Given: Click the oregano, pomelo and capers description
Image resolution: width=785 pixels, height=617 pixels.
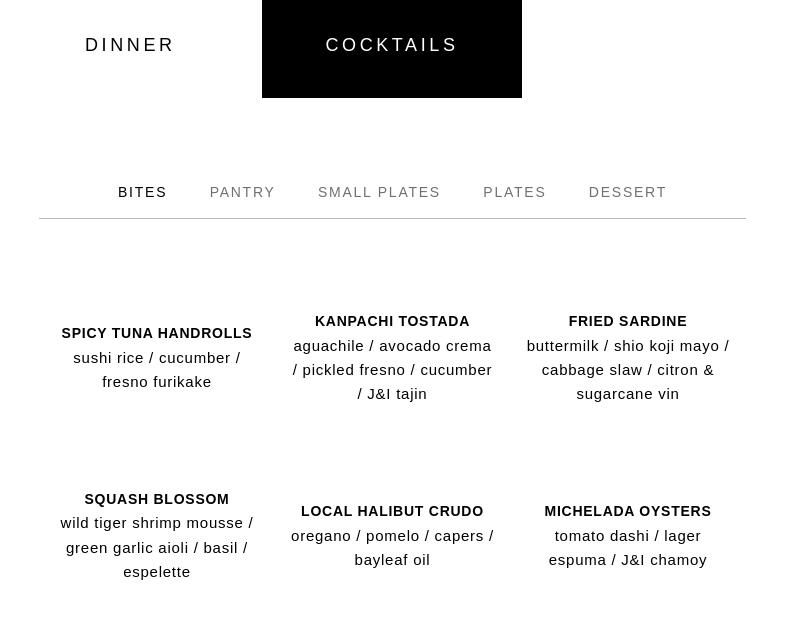Looking at the screenshot, I should click(x=392, y=547).
